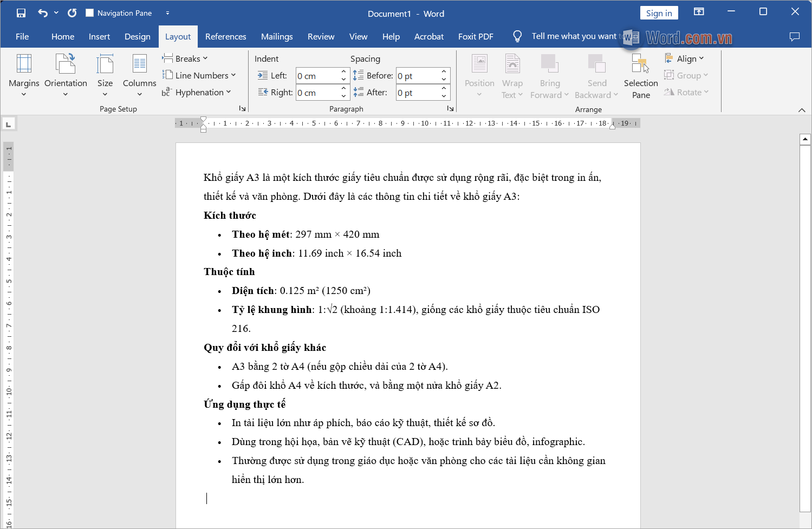Image resolution: width=812 pixels, height=529 pixels.
Task: Open the Size page options
Action: pos(105,75)
